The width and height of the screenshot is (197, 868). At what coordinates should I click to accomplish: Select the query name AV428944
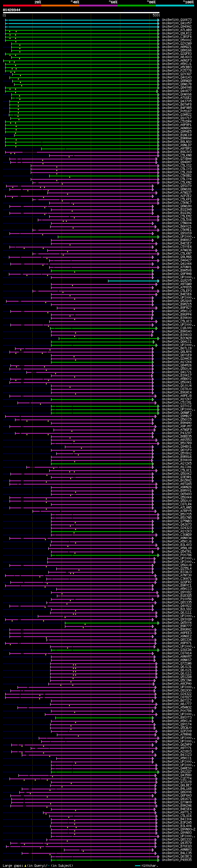[x=11, y=10]
